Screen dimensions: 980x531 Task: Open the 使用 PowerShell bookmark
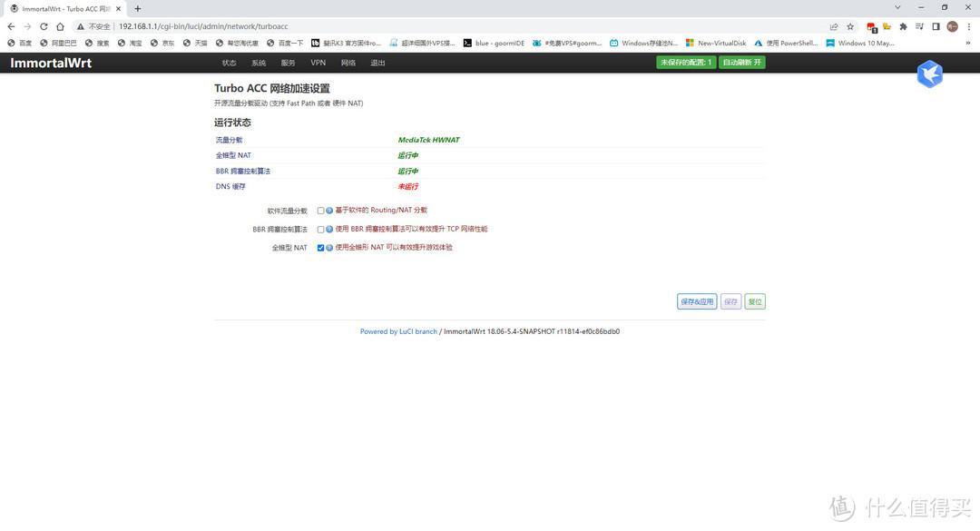[x=786, y=44]
